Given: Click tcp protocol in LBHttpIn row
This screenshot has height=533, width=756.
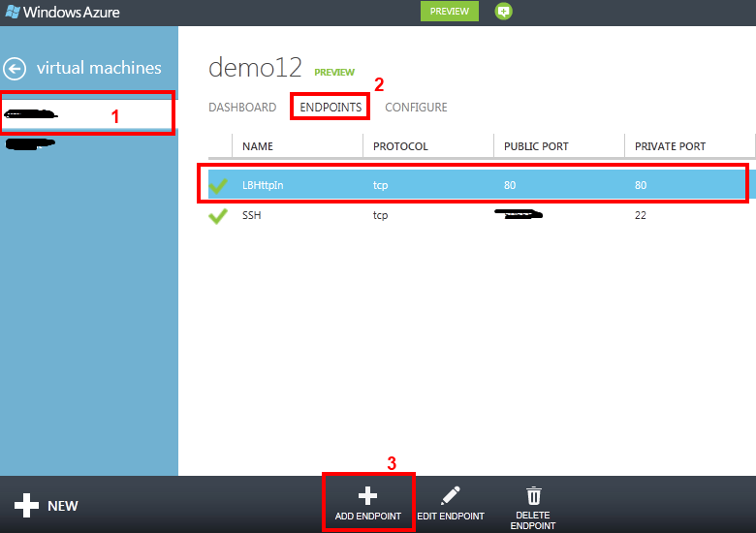Looking at the screenshot, I should (x=380, y=185).
